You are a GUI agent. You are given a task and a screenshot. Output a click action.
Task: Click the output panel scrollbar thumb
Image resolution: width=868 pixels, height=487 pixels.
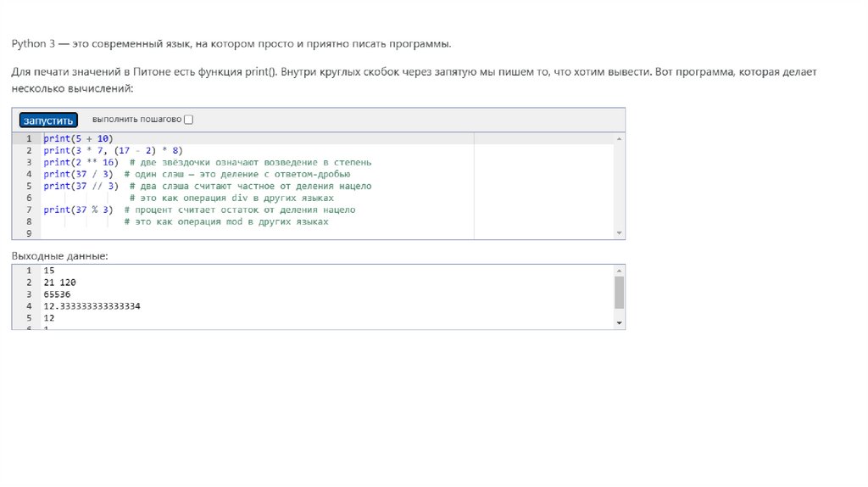pyautogui.click(x=620, y=292)
